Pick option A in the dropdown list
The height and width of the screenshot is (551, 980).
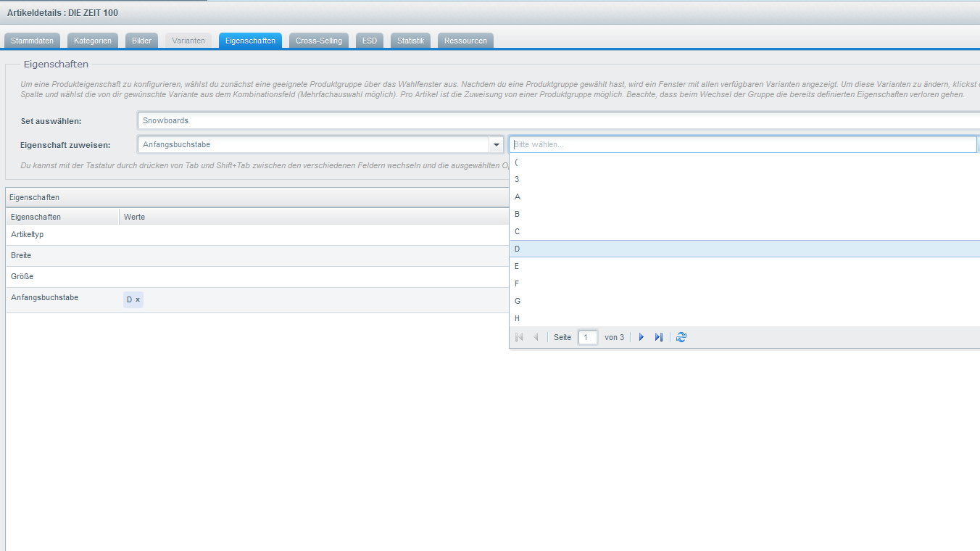(744, 196)
